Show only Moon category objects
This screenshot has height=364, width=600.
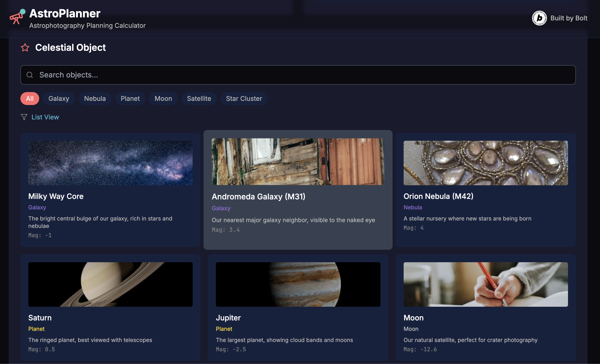point(163,99)
